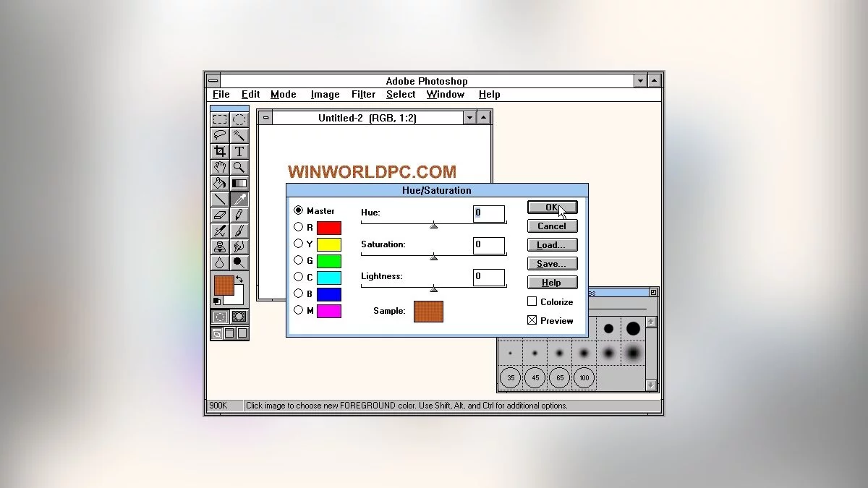Open the document window's control menu box
868x488 pixels.
265,118
